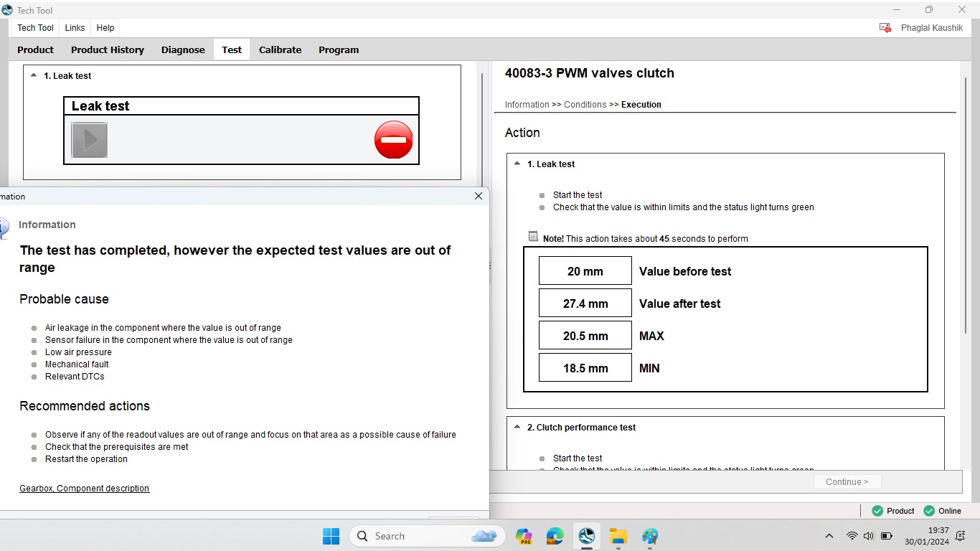Select the 27.4 mm Value after test field

tap(585, 303)
